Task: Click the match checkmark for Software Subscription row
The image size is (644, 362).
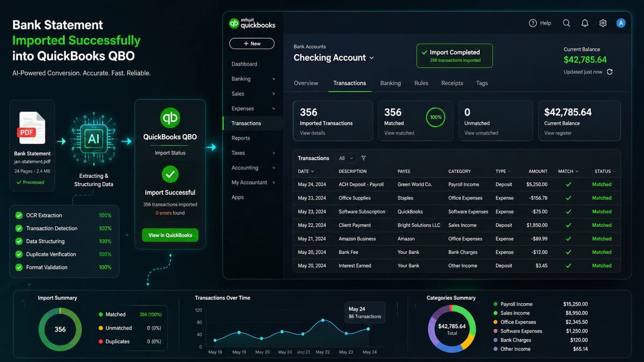Action: 568,211
